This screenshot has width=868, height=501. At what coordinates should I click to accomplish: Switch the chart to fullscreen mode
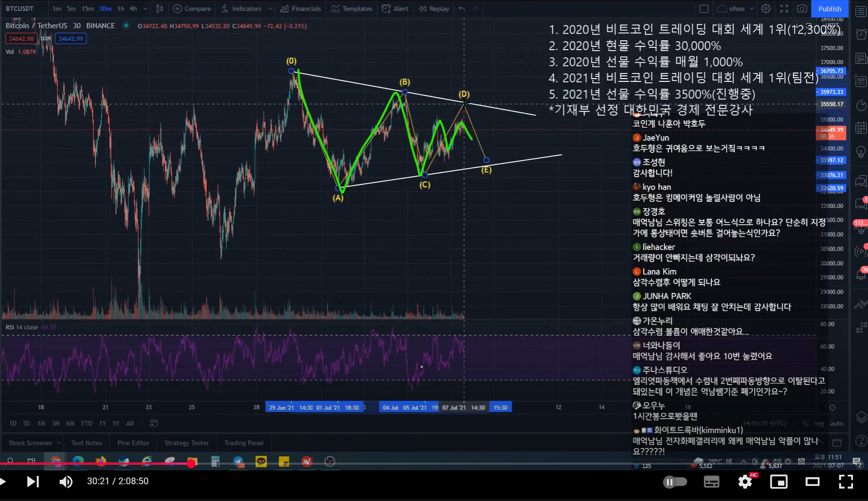(784, 8)
